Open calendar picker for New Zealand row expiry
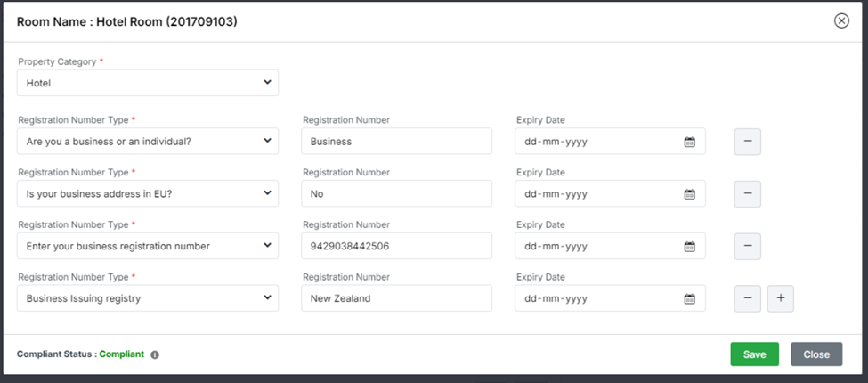 [689, 299]
